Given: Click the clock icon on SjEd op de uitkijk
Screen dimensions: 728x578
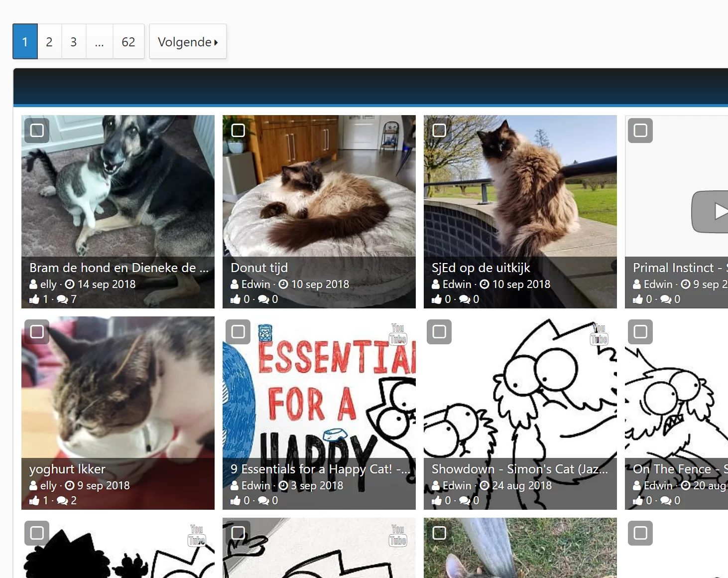Looking at the screenshot, I should (485, 284).
